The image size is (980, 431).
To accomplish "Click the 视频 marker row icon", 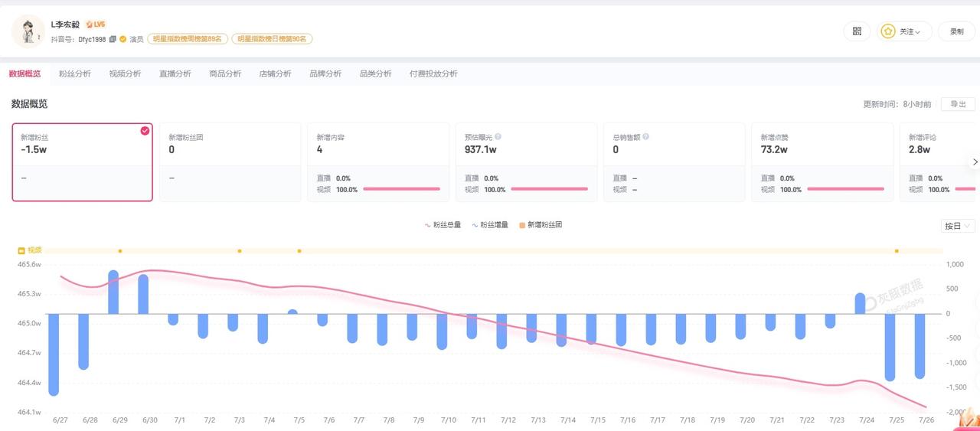I will 22,250.
